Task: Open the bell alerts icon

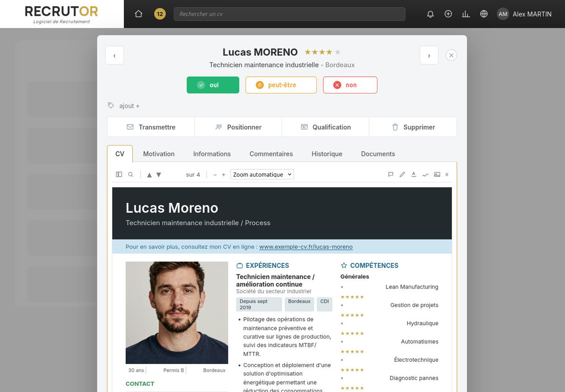Action: [x=430, y=14]
